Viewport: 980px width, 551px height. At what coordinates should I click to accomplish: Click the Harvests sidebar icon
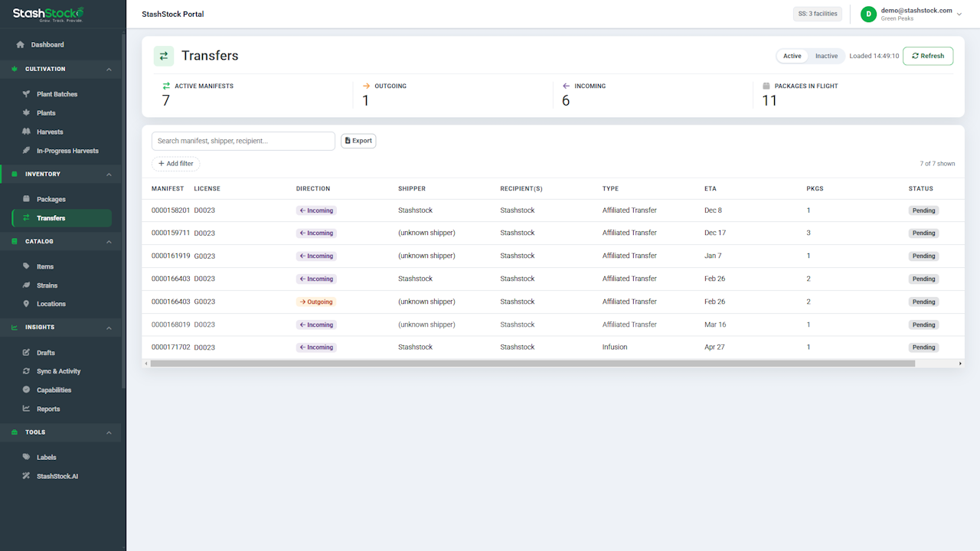27,132
